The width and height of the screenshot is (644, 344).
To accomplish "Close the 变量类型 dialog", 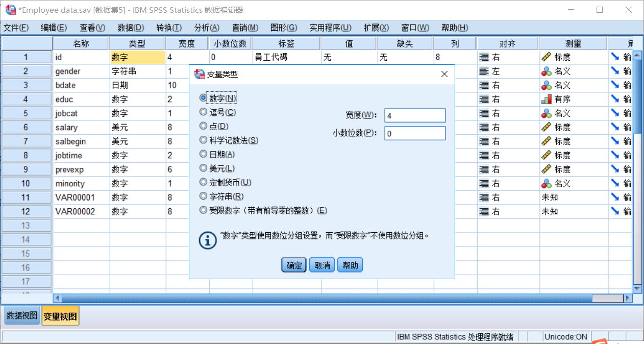I will [444, 74].
